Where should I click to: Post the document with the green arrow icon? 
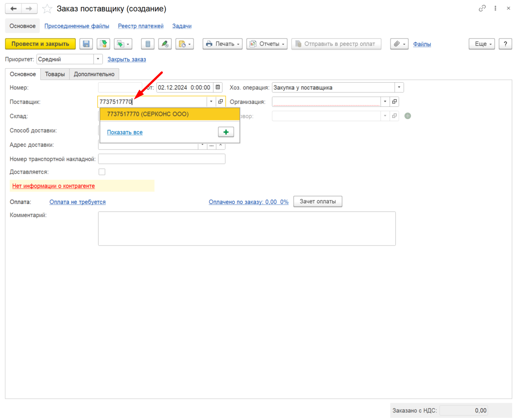(104, 44)
